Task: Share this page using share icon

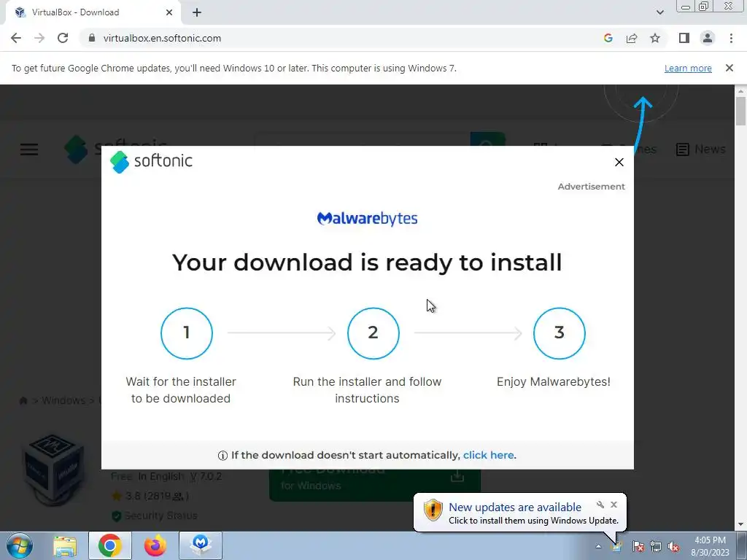Action: [x=632, y=38]
